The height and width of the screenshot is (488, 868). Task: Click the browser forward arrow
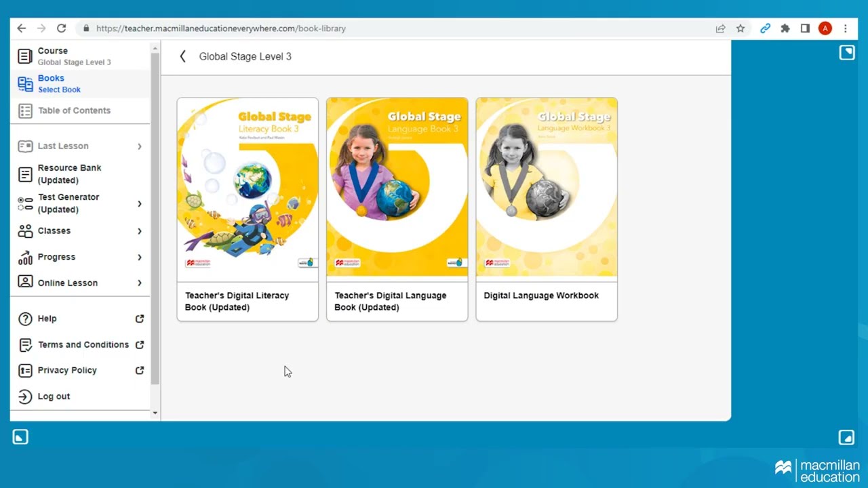(41, 28)
